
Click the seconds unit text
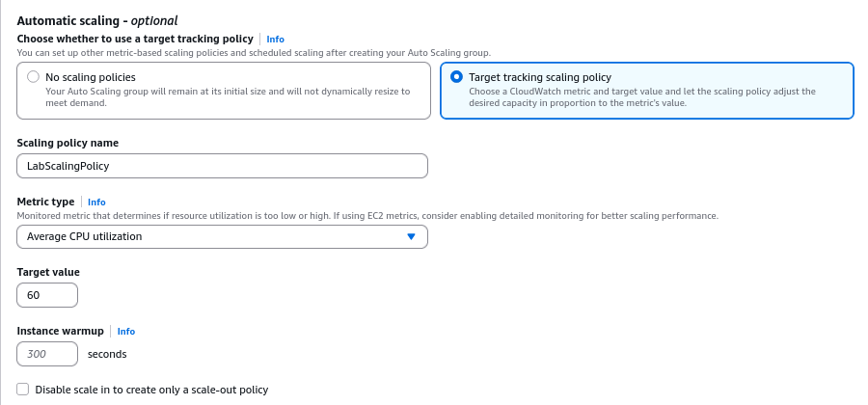107,354
